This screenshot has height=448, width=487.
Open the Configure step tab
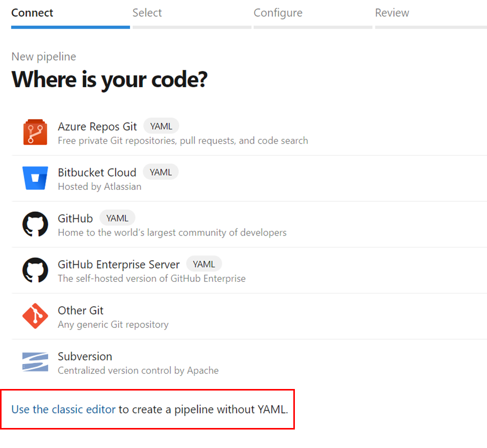278,13
